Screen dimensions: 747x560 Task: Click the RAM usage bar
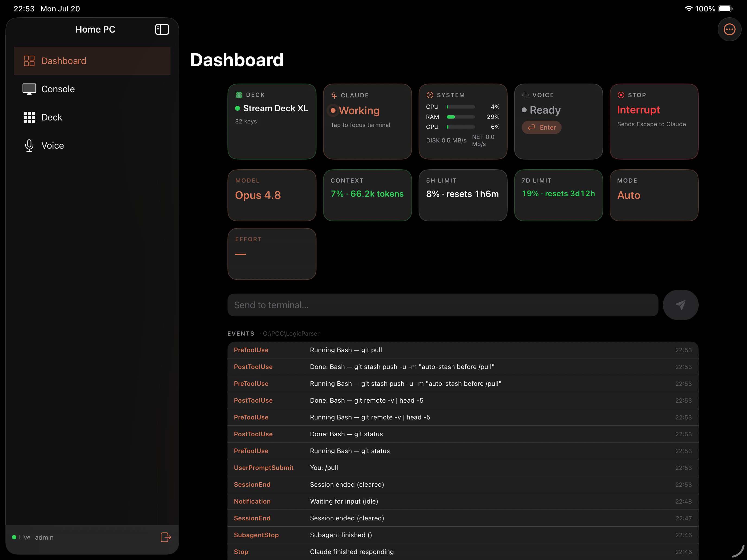point(461,117)
